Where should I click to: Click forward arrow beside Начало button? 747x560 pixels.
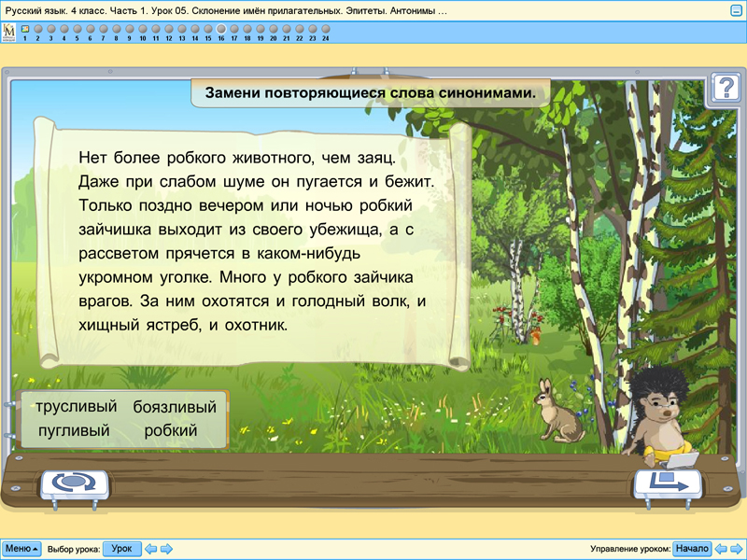(x=736, y=549)
